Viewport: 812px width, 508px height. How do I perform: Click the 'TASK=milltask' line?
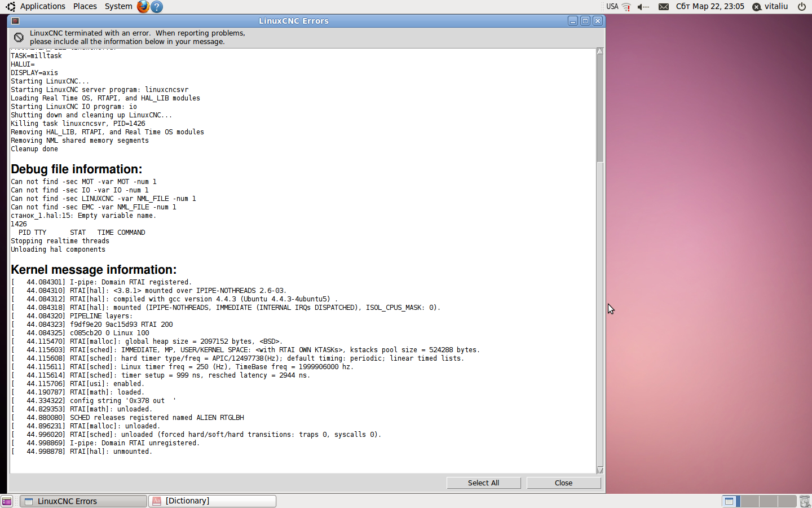click(x=37, y=56)
